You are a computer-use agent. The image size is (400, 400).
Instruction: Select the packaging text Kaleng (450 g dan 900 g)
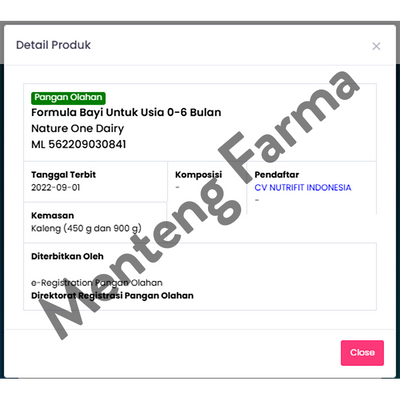86,229
